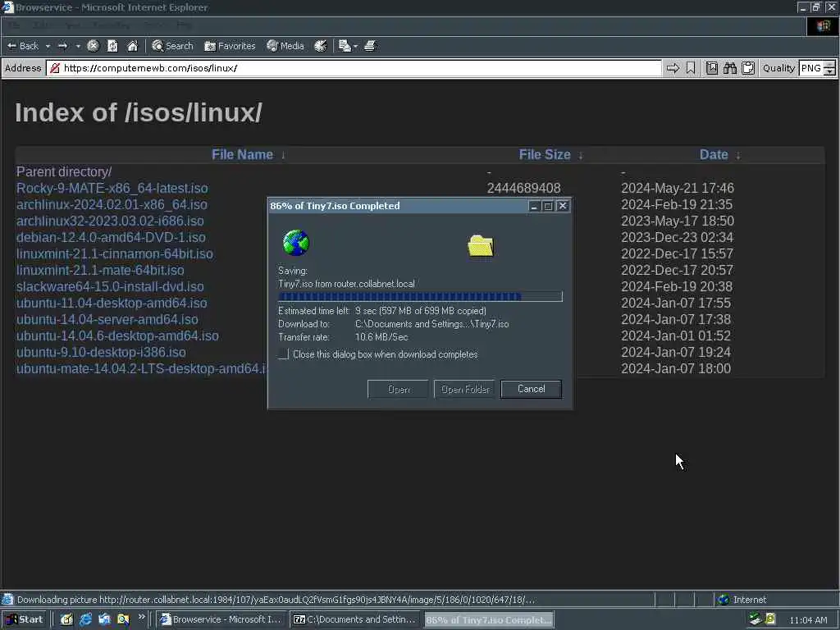The image size is (840, 630).
Task: Click the Mail toolbar icon
Action: (x=344, y=46)
